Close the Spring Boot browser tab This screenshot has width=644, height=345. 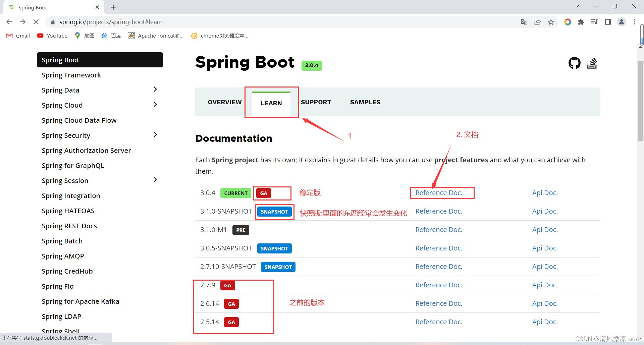[x=97, y=7]
